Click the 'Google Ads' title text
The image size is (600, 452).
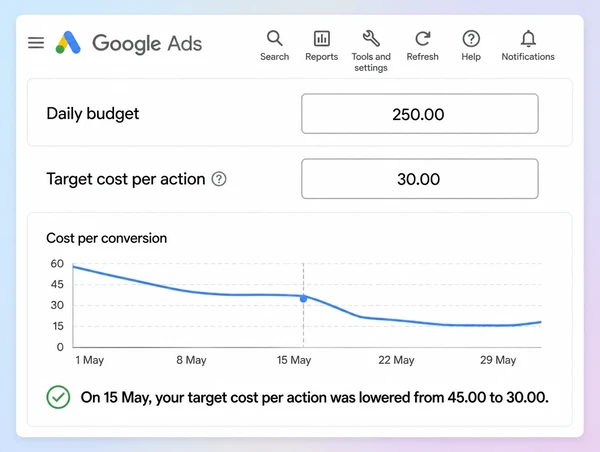(147, 43)
